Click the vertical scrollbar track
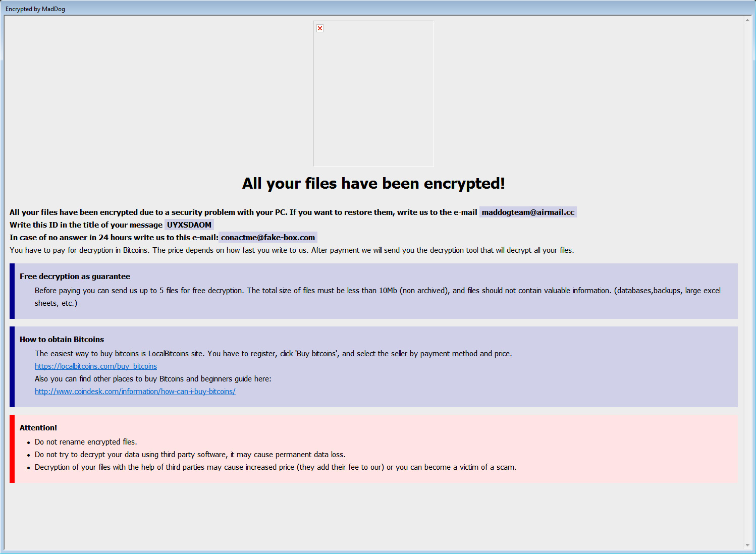The height and width of the screenshot is (554, 756). [x=747, y=283]
